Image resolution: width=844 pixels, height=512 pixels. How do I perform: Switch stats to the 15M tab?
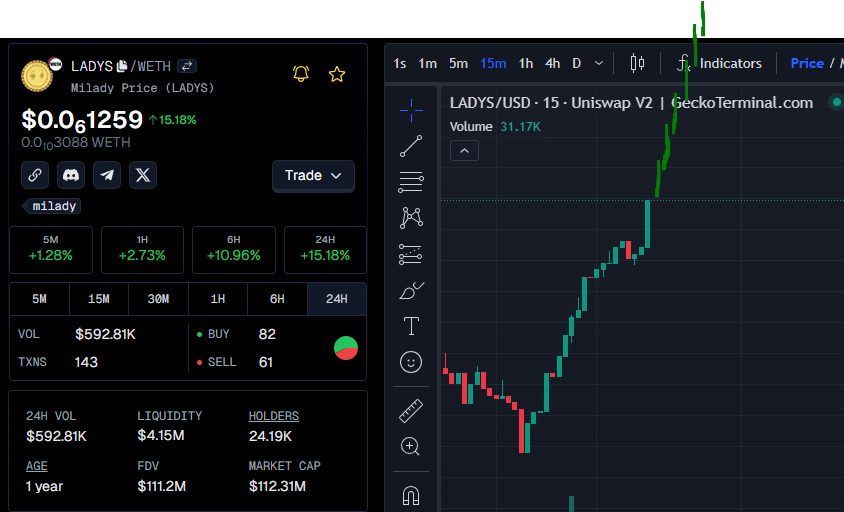[x=99, y=299]
